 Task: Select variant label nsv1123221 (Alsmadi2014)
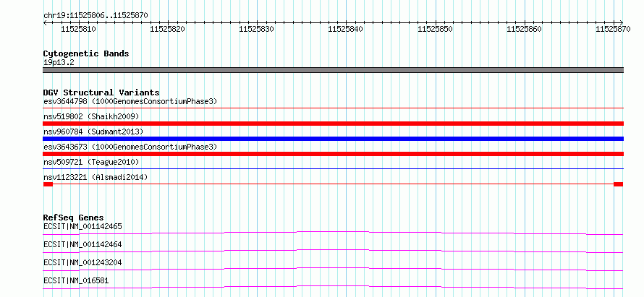[x=96, y=177]
